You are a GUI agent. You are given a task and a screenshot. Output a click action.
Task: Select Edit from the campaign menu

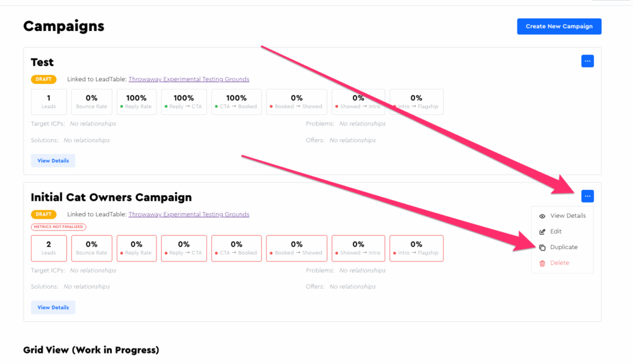click(556, 232)
